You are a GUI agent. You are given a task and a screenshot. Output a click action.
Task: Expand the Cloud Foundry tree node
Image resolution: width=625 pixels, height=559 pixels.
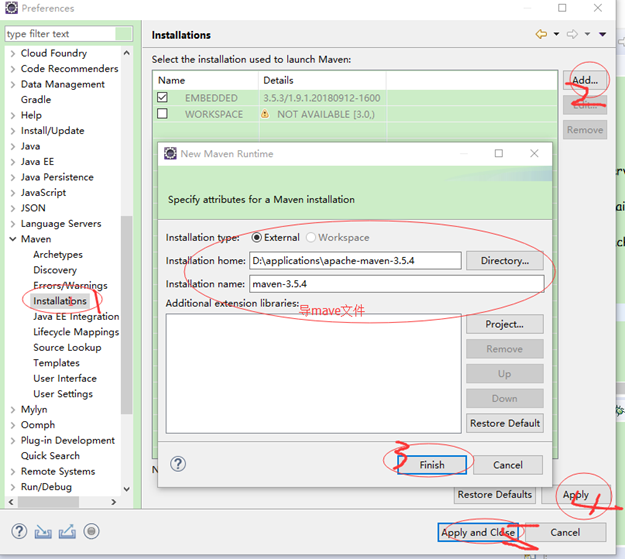tap(13, 53)
